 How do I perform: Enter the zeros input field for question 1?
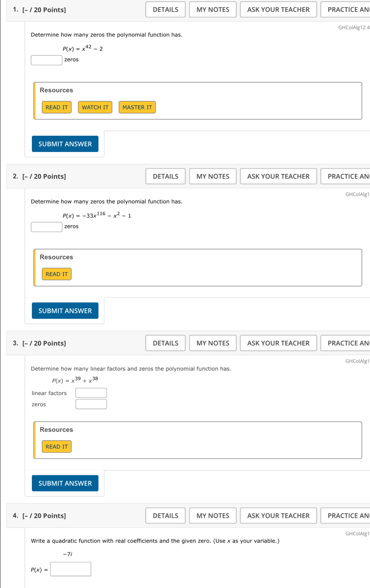click(46, 59)
